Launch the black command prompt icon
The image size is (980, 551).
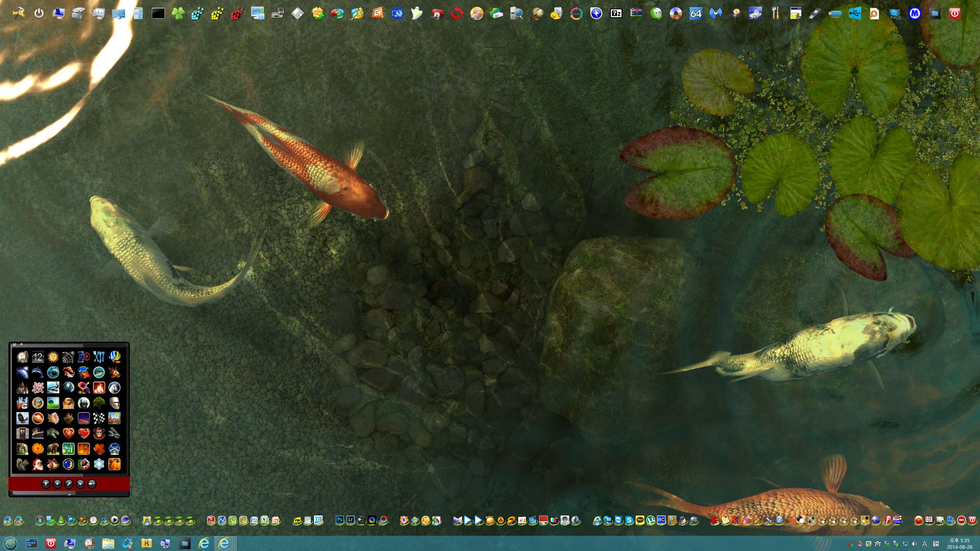pyautogui.click(x=158, y=13)
